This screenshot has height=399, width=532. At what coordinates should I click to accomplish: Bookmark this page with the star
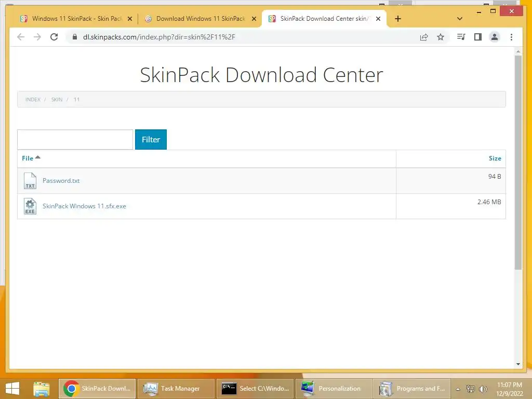coord(441,37)
